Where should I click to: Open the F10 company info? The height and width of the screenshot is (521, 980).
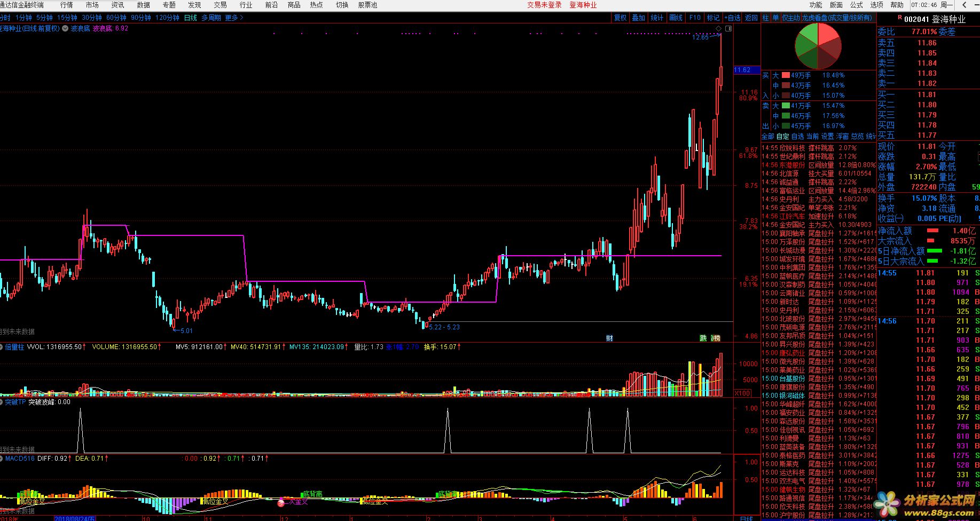point(695,18)
